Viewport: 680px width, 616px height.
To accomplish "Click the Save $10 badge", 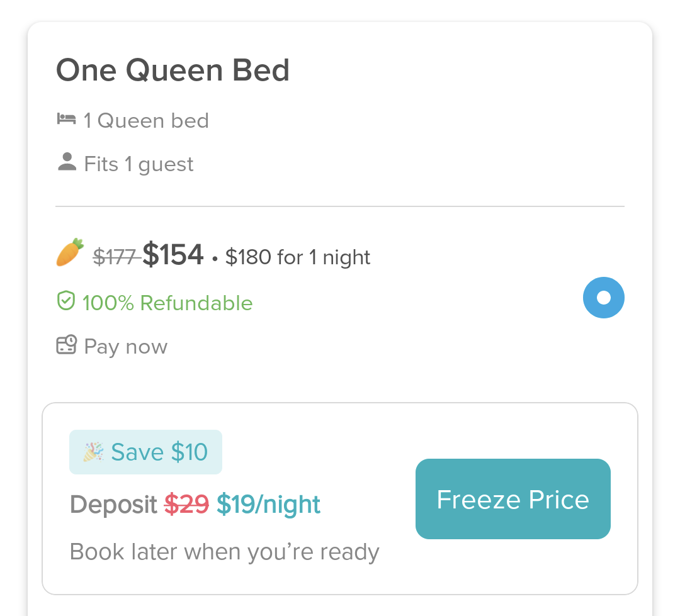I will (x=145, y=451).
